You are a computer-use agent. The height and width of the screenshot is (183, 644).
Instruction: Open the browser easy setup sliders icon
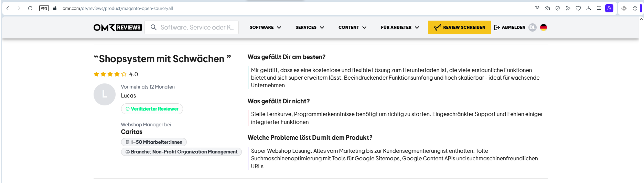click(x=599, y=8)
